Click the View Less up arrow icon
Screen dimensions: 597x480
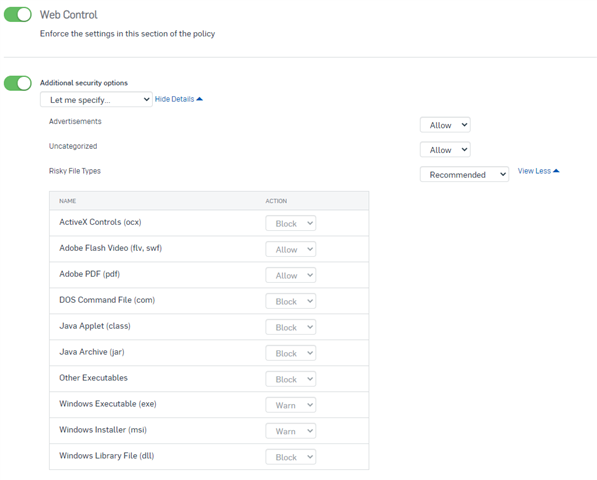(556, 171)
